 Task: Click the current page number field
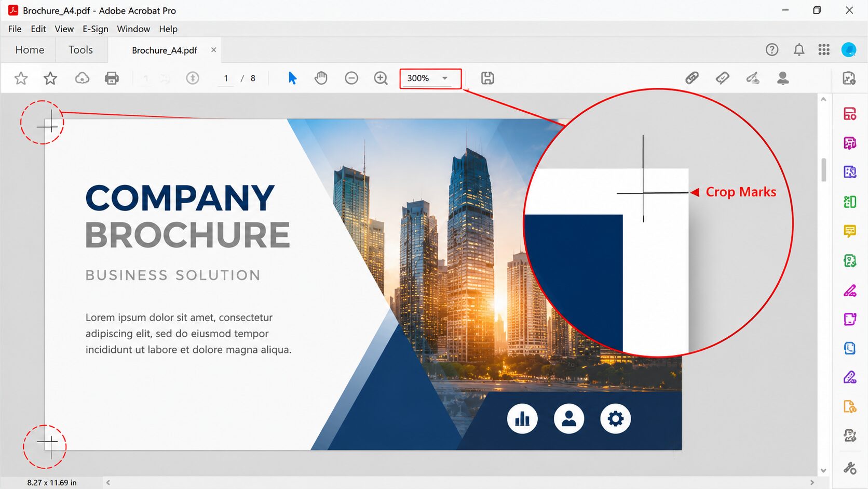[x=226, y=78]
